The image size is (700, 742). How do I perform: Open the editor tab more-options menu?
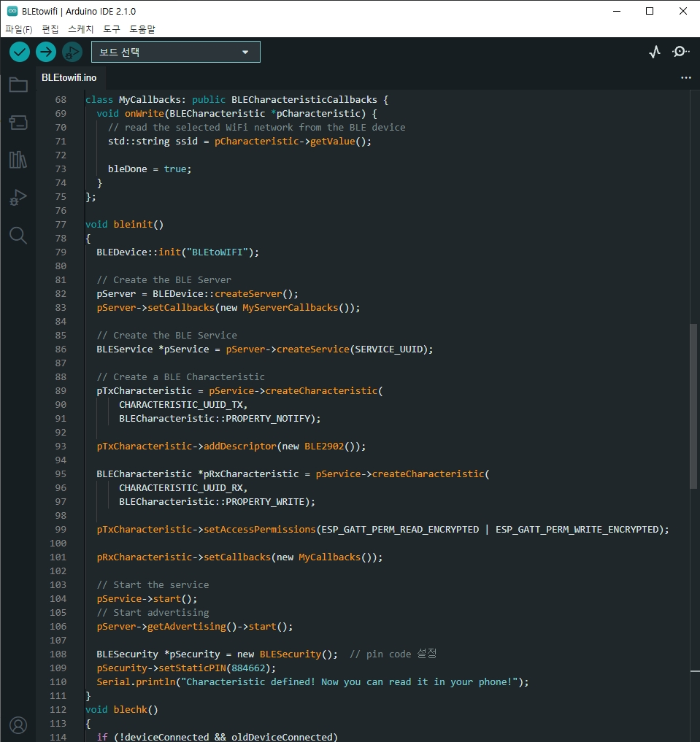click(685, 77)
